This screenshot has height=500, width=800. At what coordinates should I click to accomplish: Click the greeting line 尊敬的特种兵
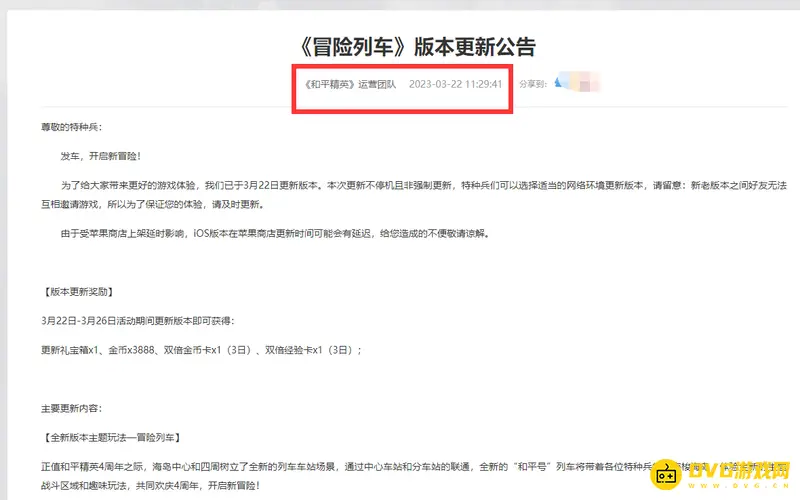pyautogui.click(x=71, y=127)
